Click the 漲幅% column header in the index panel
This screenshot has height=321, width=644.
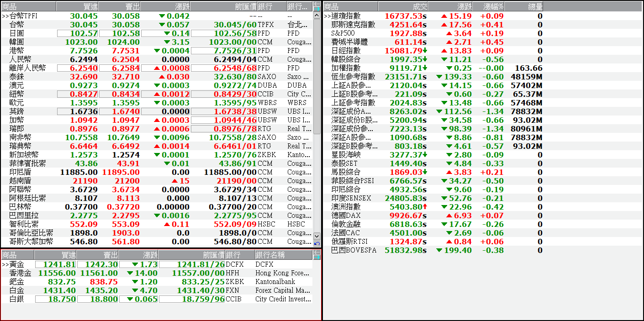tap(488, 6)
